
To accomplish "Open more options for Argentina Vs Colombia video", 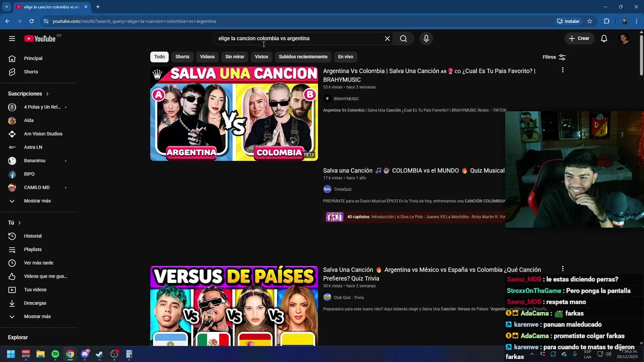I will (562, 70).
